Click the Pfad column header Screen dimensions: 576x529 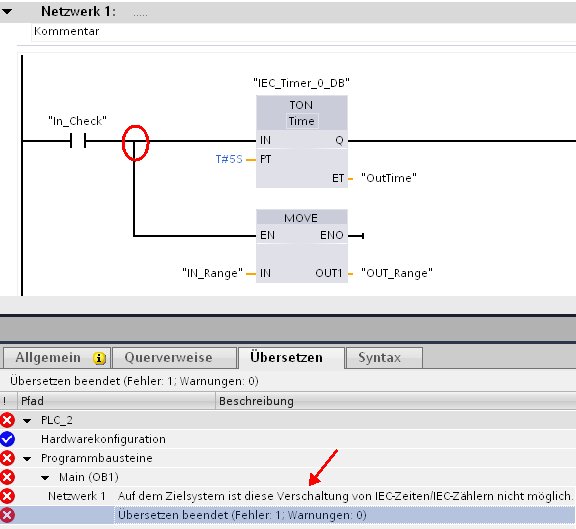[x=116, y=401]
